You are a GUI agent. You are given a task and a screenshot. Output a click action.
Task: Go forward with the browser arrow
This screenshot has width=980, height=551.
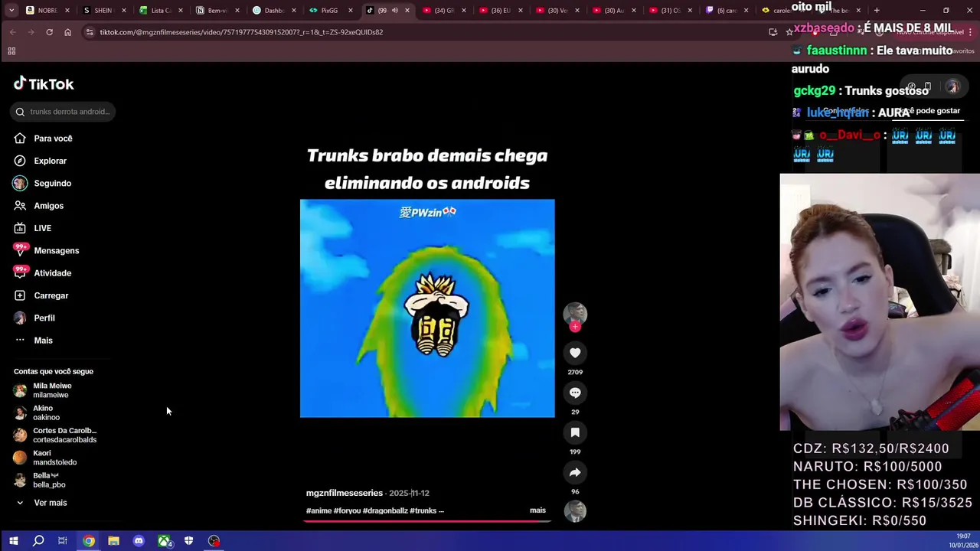(31, 32)
